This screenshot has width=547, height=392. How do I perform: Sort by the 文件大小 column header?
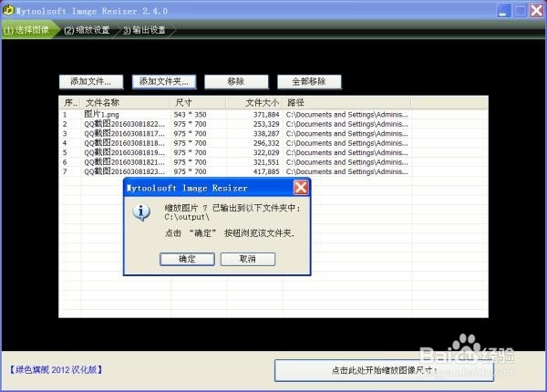255,103
